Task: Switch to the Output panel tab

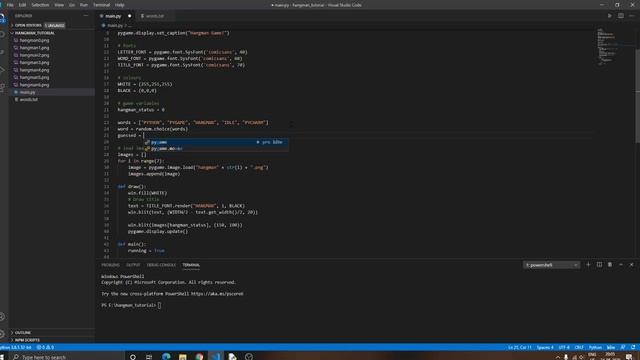Action: (133, 265)
